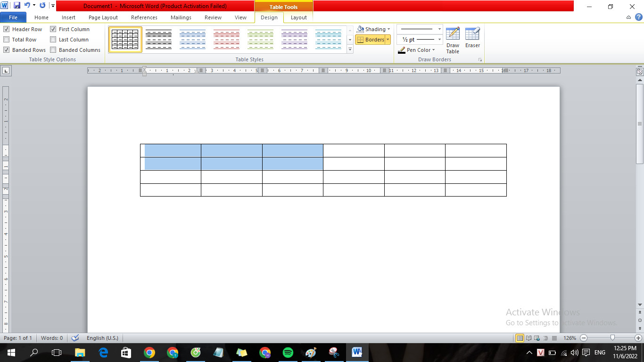
Task: Switch to the Home tab
Action: click(x=41, y=17)
